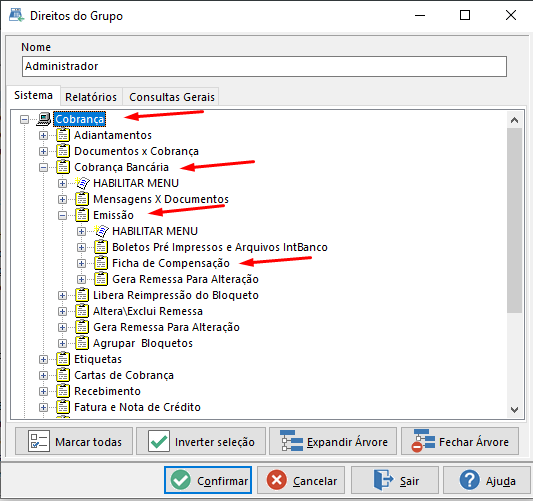This screenshot has height=501, width=533.
Task: Click the clipboard icon beside Emissão
Action: click(x=82, y=215)
